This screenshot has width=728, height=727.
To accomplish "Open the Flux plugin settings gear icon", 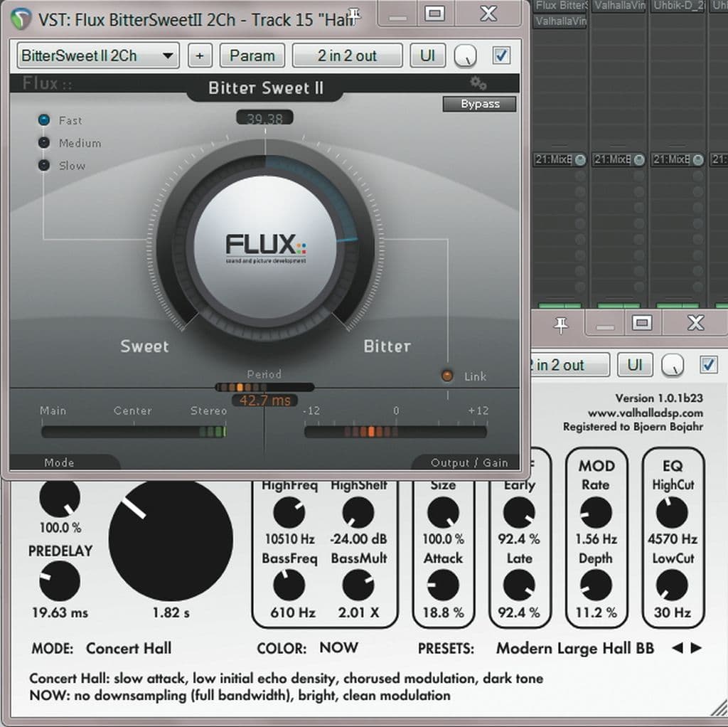I will click(478, 83).
